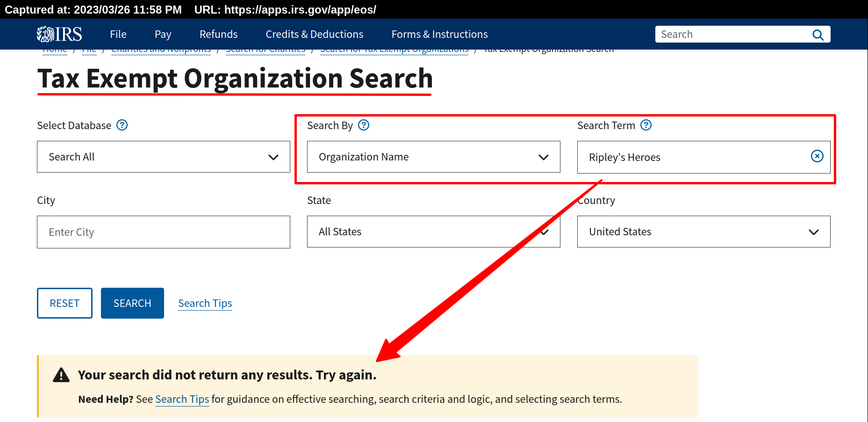Focus the Enter City input field
The image size is (868, 422).
(164, 232)
